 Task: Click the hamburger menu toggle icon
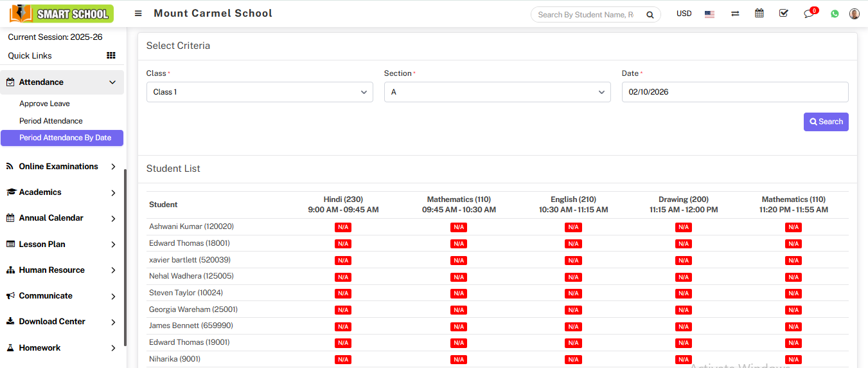(x=138, y=14)
